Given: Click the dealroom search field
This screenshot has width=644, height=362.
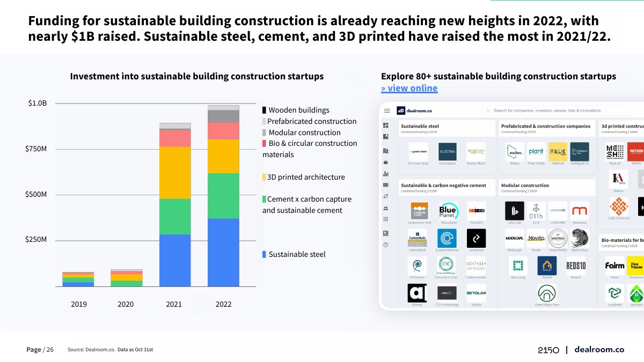Looking at the screenshot, I should [558, 110].
